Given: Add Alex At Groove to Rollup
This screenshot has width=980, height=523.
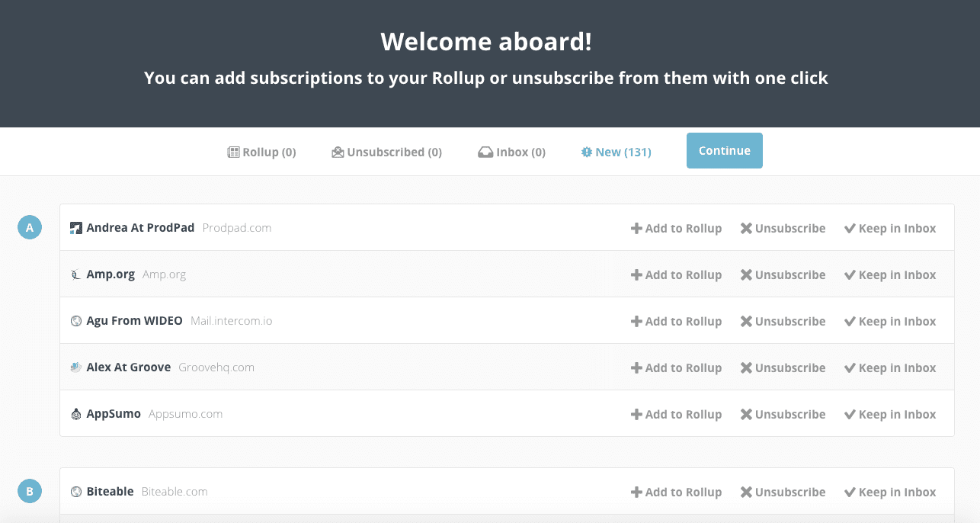Looking at the screenshot, I should point(676,367).
